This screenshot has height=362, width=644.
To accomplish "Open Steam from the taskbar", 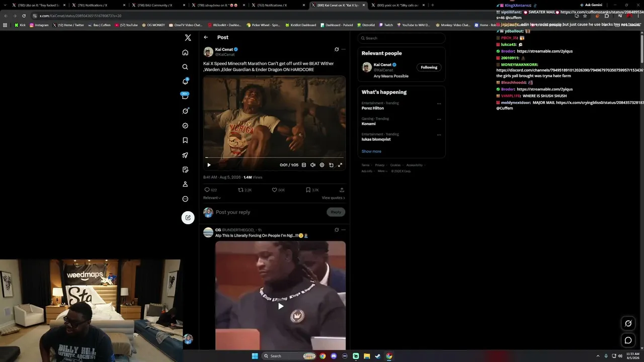I will (x=377, y=356).
